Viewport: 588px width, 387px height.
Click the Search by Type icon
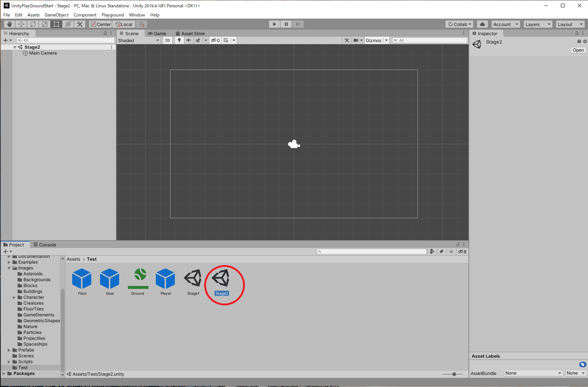click(x=432, y=252)
